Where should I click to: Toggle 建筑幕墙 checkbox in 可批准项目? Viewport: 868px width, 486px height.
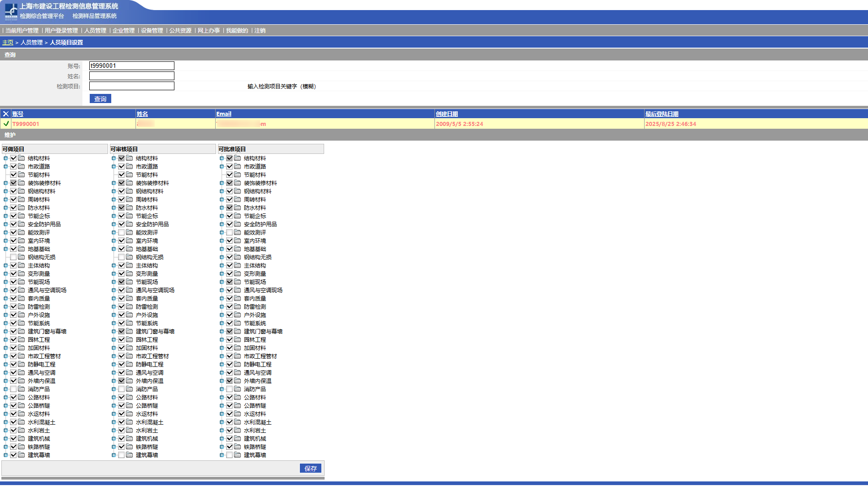coord(230,455)
